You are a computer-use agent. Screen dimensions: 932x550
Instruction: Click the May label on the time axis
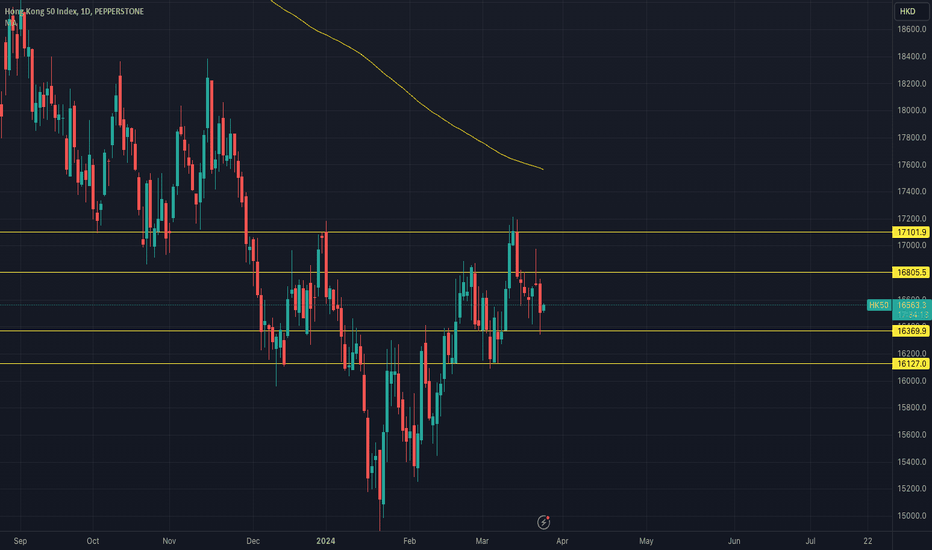tap(646, 541)
